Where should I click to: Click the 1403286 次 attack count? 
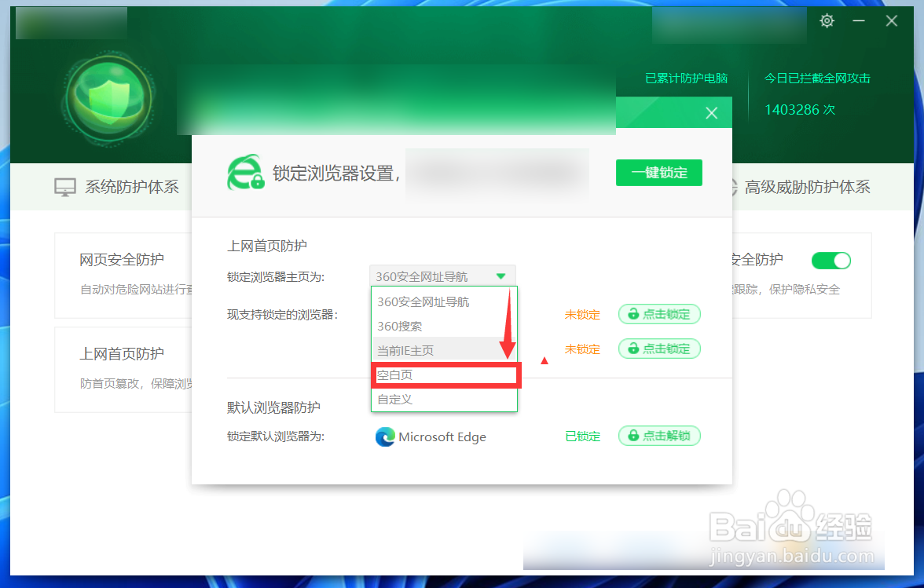pyautogui.click(x=800, y=110)
